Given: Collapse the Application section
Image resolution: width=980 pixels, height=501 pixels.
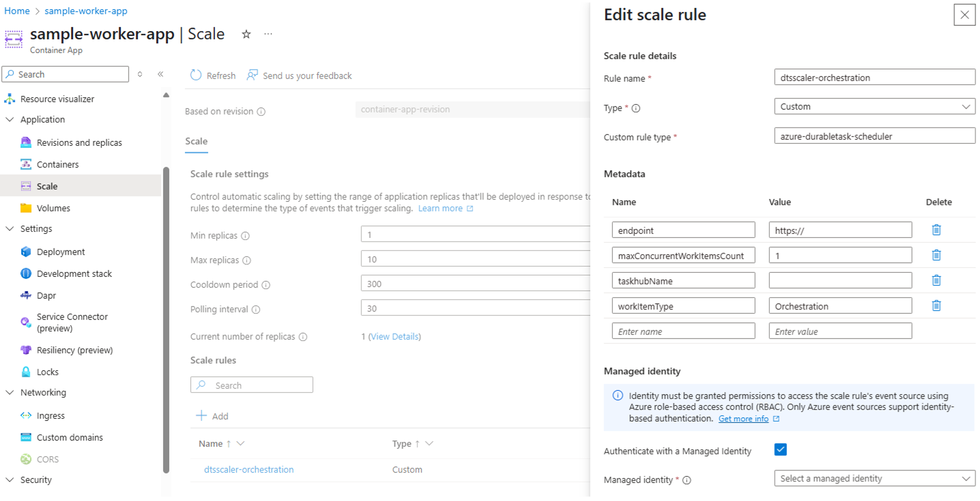Looking at the screenshot, I should [9, 119].
